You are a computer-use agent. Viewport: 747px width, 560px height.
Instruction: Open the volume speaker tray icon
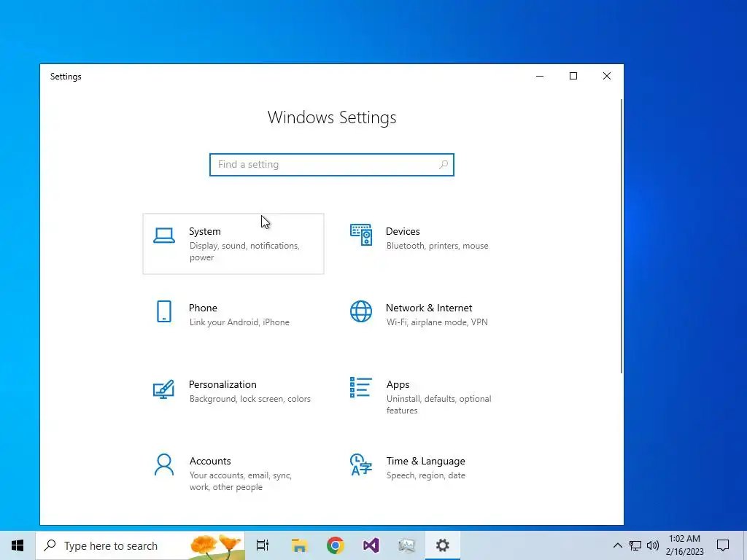pos(653,545)
